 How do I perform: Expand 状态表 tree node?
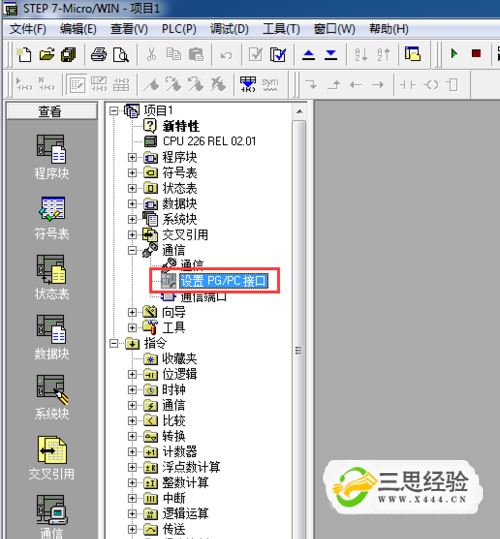pyautogui.click(x=132, y=188)
